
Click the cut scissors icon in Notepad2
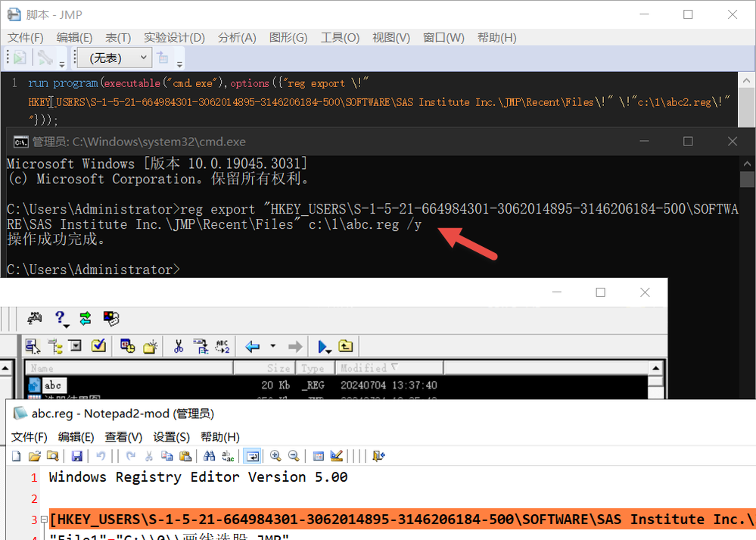[149, 455]
